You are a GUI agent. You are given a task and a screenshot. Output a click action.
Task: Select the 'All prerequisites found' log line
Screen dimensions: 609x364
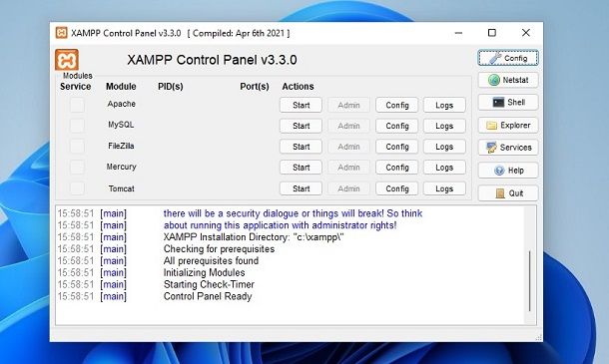point(211,260)
